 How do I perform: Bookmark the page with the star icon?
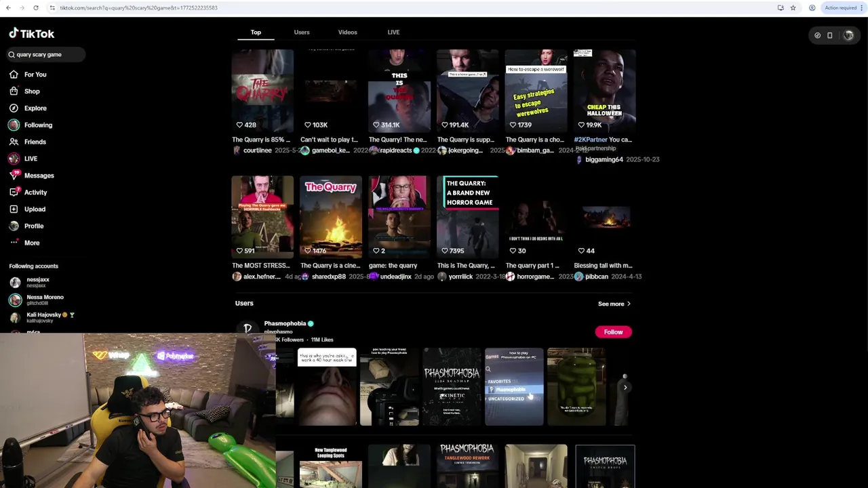tap(793, 7)
